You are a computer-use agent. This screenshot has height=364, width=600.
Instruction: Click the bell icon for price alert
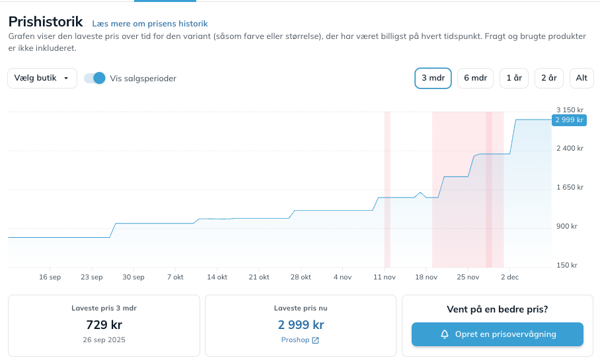[445, 334]
